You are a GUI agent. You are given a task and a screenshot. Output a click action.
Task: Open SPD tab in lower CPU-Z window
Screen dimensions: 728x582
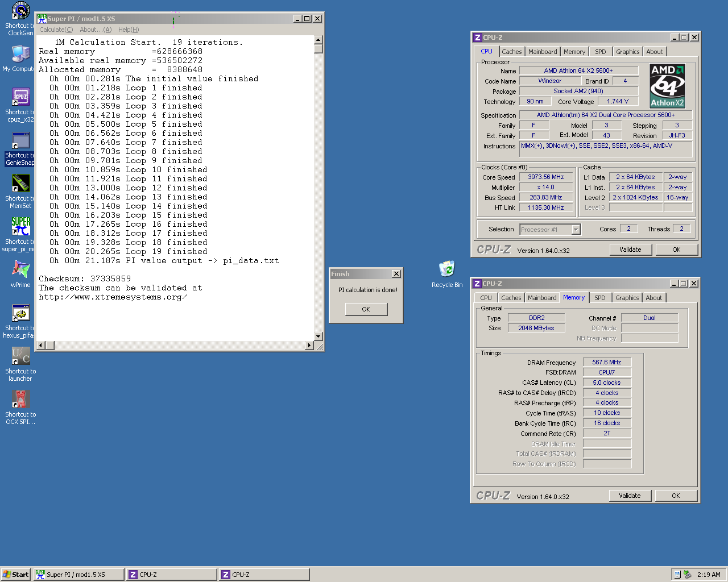[600, 298]
